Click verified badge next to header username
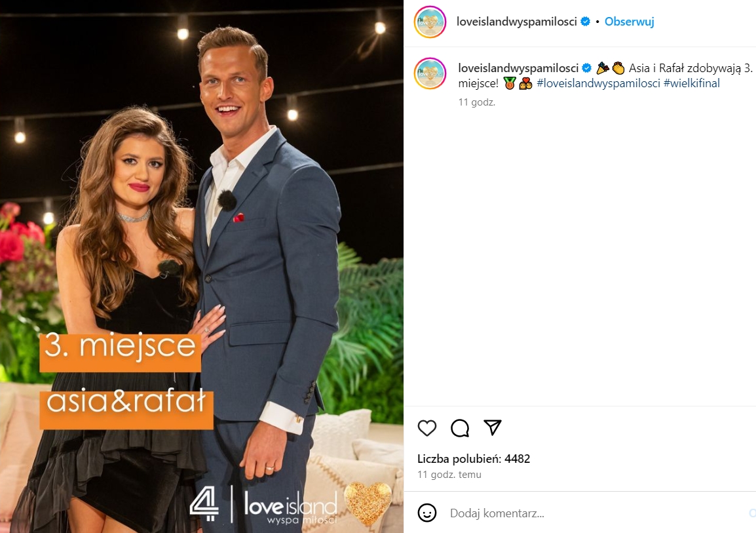 click(x=585, y=21)
